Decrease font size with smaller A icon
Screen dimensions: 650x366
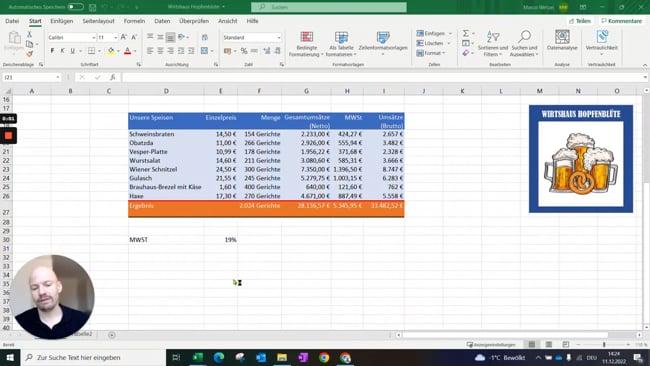click(x=134, y=37)
